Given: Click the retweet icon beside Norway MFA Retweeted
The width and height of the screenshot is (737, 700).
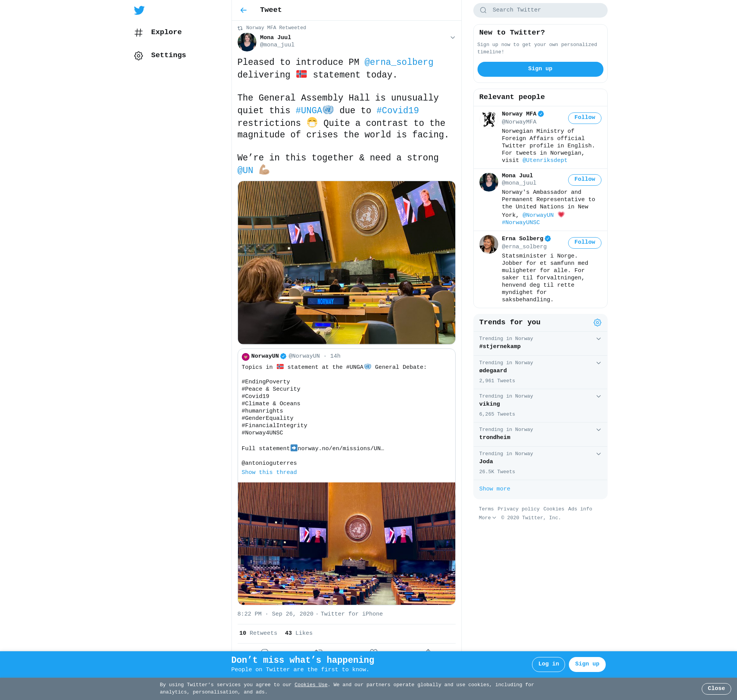Looking at the screenshot, I should [x=240, y=28].
